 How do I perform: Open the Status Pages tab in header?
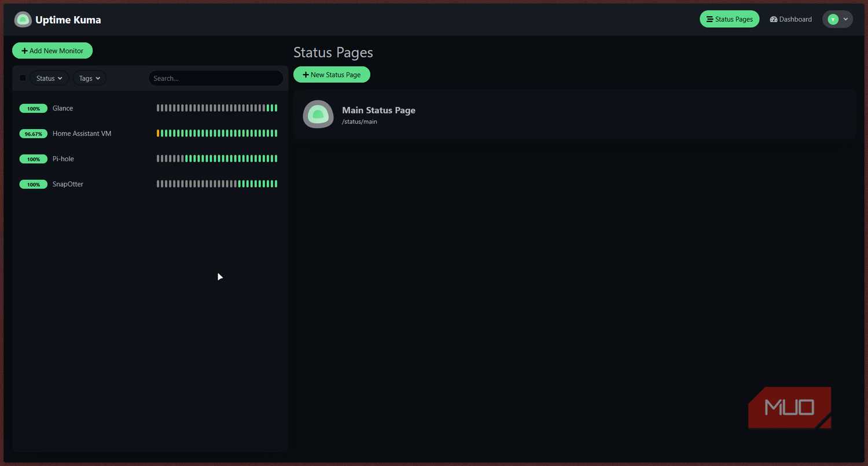pos(729,19)
